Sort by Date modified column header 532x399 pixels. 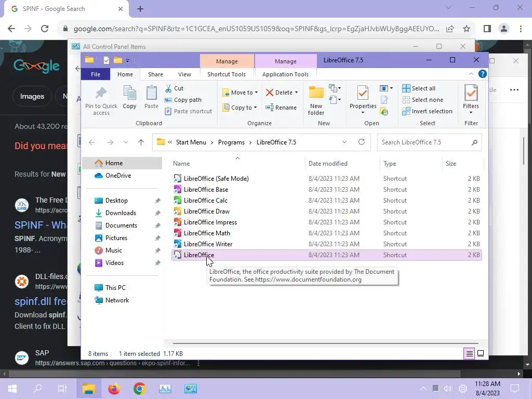[x=328, y=164]
